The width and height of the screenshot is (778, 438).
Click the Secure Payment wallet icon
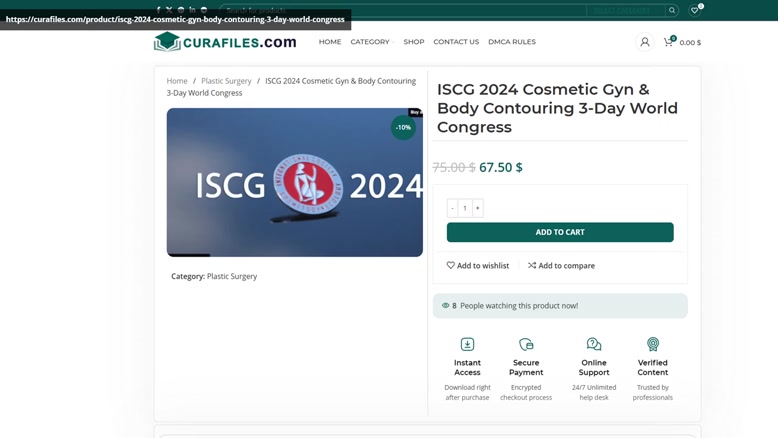(526, 344)
